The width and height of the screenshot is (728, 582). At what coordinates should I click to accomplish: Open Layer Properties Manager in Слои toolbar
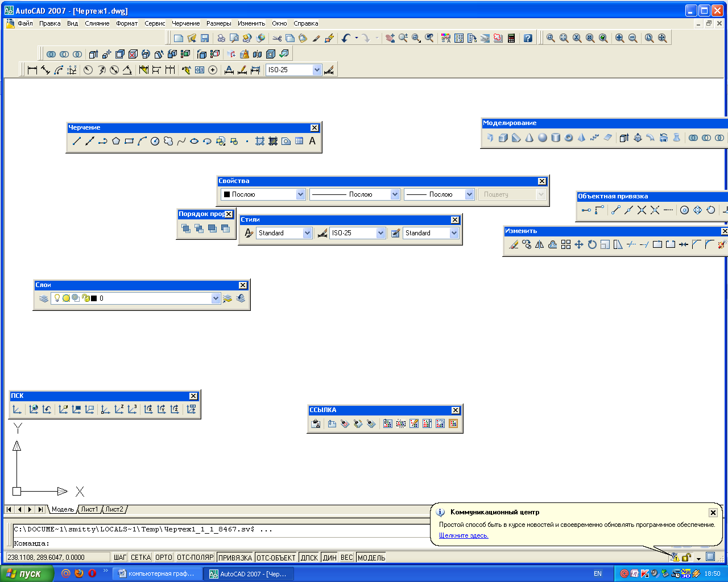point(44,298)
